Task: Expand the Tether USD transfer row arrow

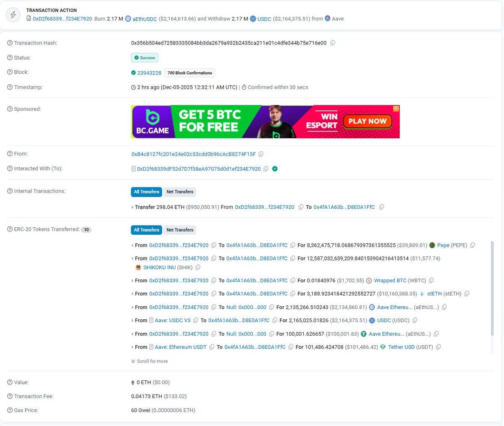Action: [x=133, y=347]
